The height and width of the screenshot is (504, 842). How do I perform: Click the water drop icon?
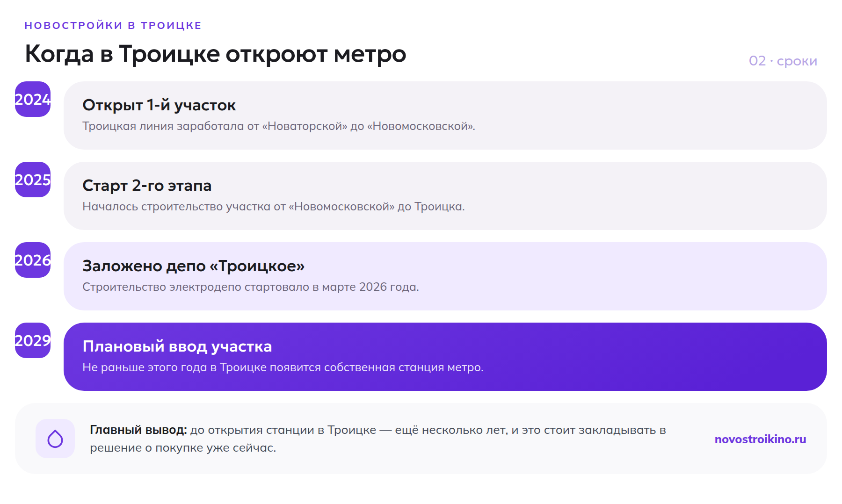click(55, 439)
